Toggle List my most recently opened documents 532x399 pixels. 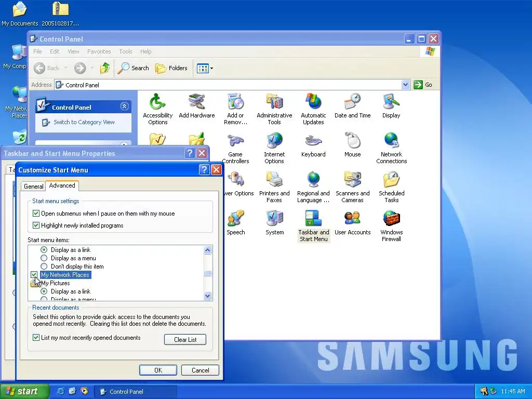[x=36, y=338]
